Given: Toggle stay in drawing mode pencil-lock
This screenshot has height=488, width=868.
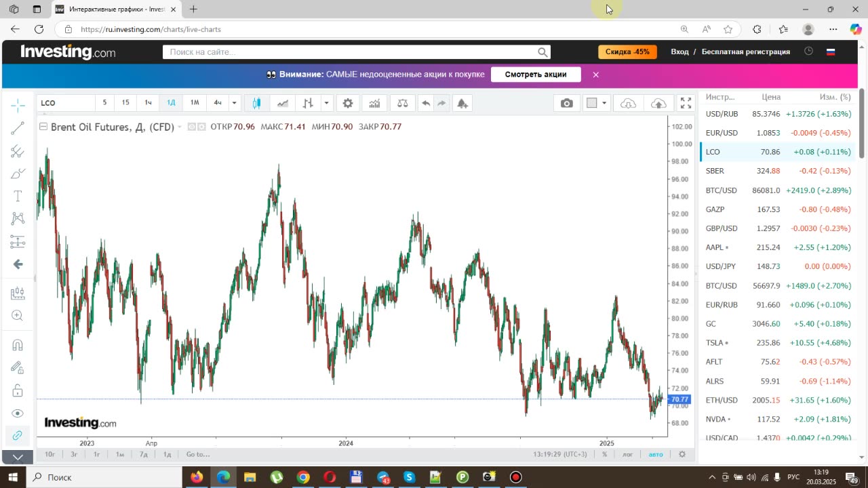Looking at the screenshot, I should pyautogui.click(x=18, y=367).
